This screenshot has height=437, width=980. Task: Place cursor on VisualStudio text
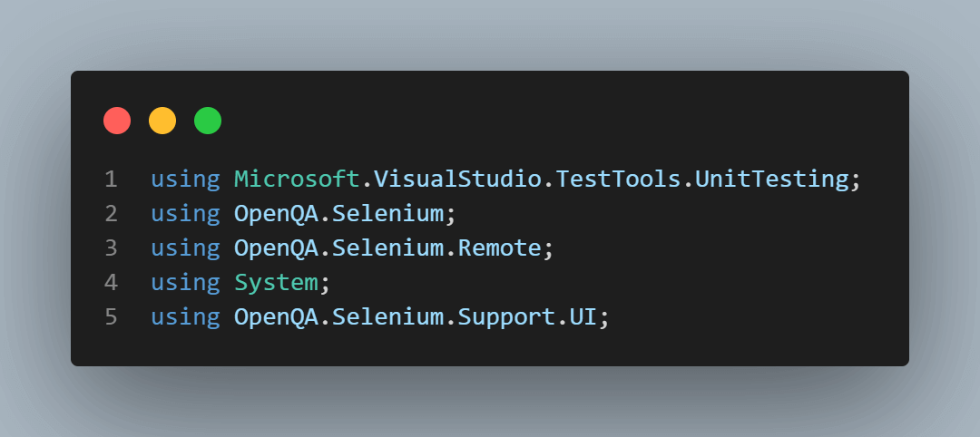coord(444,180)
